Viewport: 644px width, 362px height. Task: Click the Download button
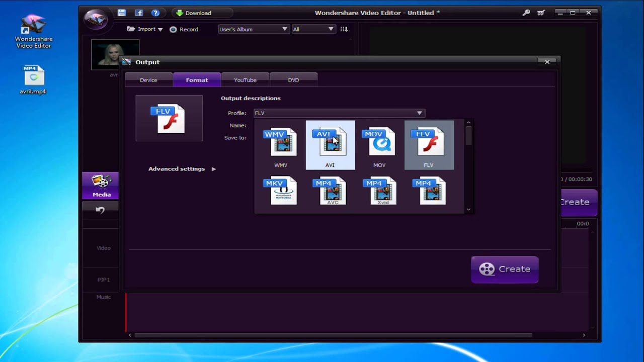tap(201, 13)
